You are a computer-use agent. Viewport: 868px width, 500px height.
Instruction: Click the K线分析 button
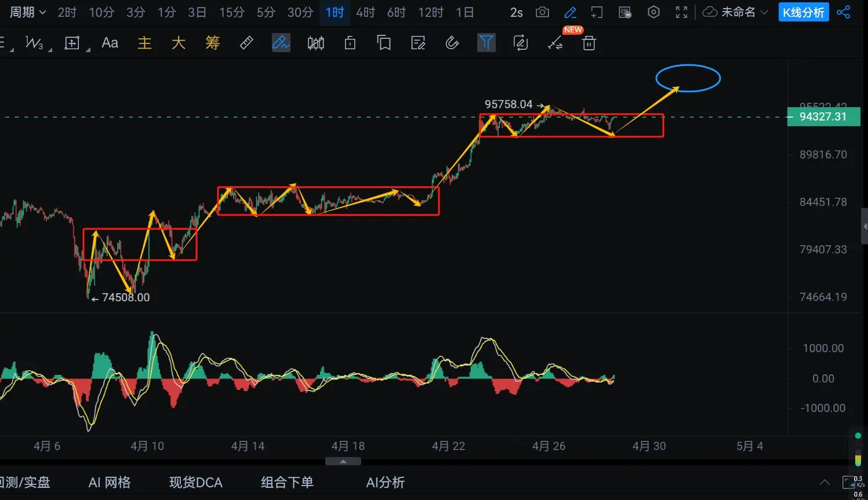[x=803, y=12]
